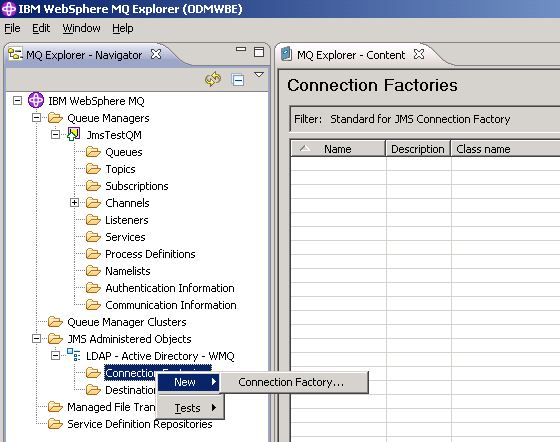
Task: Select the Services tree item label
Action: point(125,237)
